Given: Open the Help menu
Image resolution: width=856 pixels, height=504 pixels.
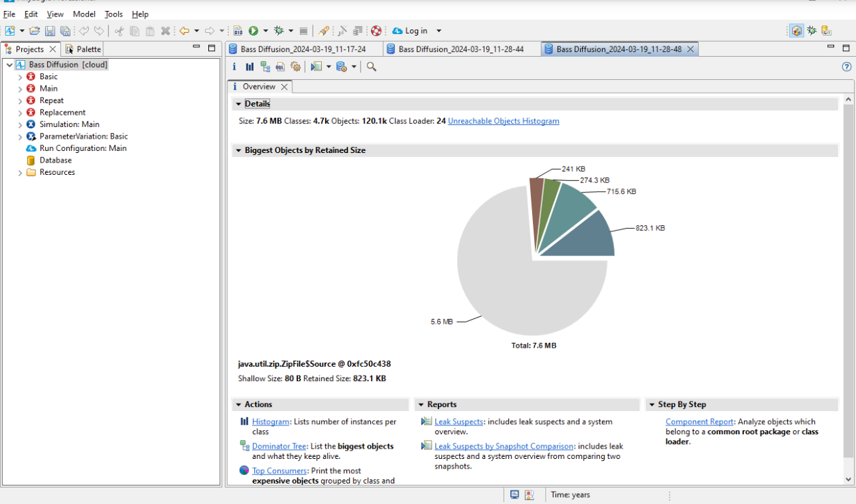Looking at the screenshot, I should tap(140, 14).
